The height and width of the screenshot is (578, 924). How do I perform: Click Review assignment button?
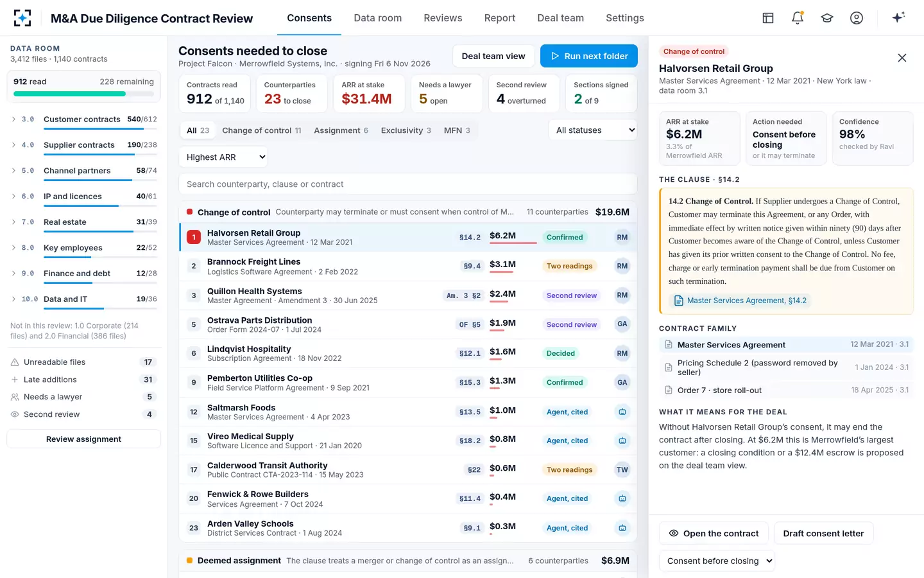click(x=83, y=439)
